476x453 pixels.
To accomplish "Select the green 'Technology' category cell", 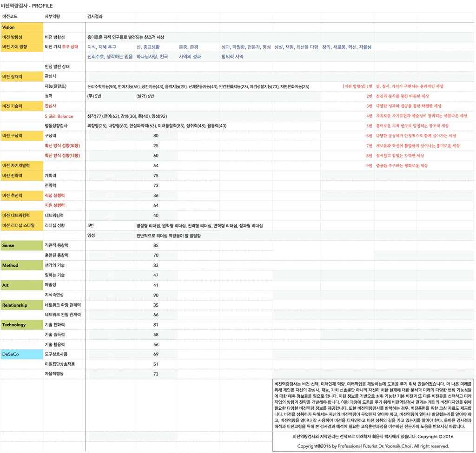I will coord(22,325).
